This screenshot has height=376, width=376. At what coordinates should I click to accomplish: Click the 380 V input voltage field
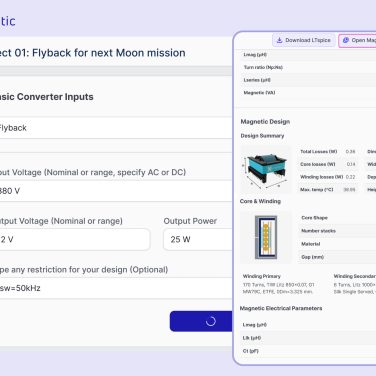click(x=116, y=191)
